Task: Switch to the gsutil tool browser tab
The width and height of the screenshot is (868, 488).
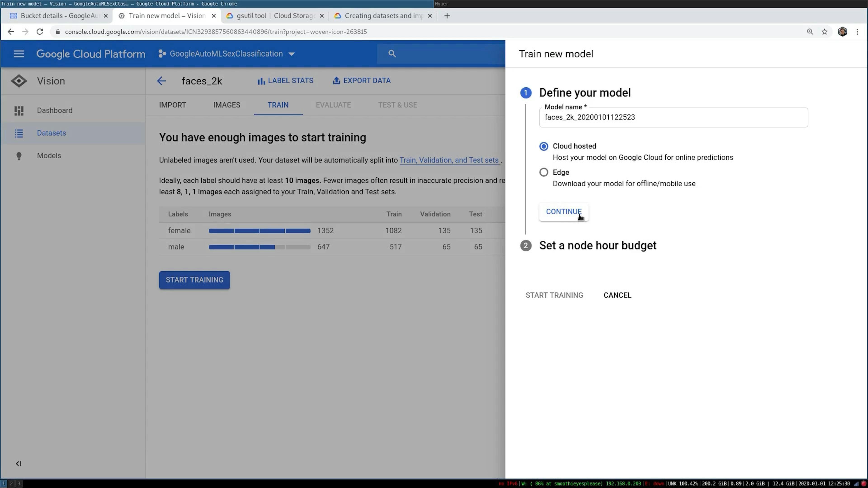Action: click(x=275, y=16)
